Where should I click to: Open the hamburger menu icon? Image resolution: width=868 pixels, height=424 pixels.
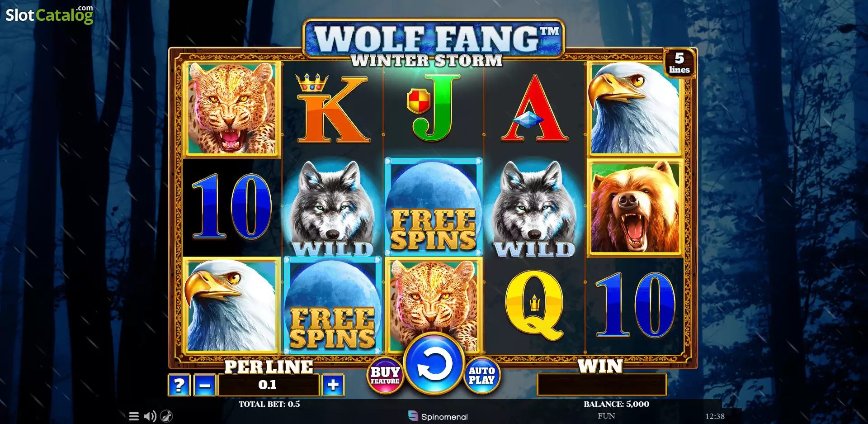134,416
